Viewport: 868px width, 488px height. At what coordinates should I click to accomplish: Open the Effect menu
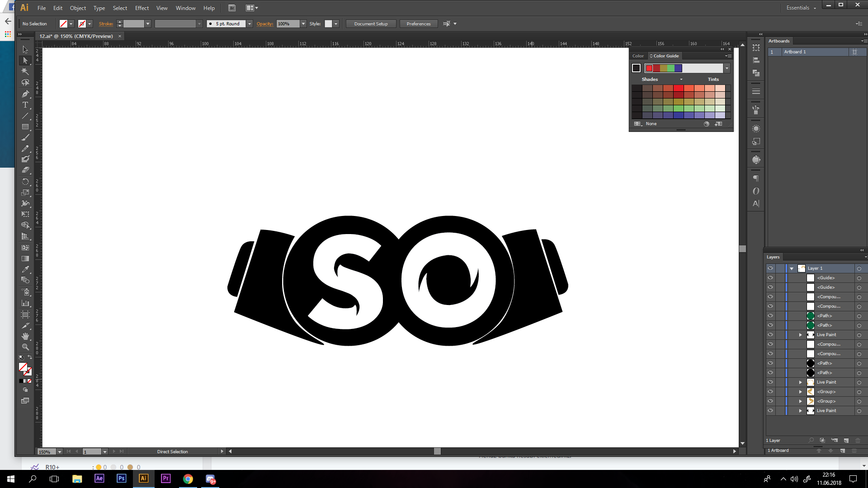[142, 8]
